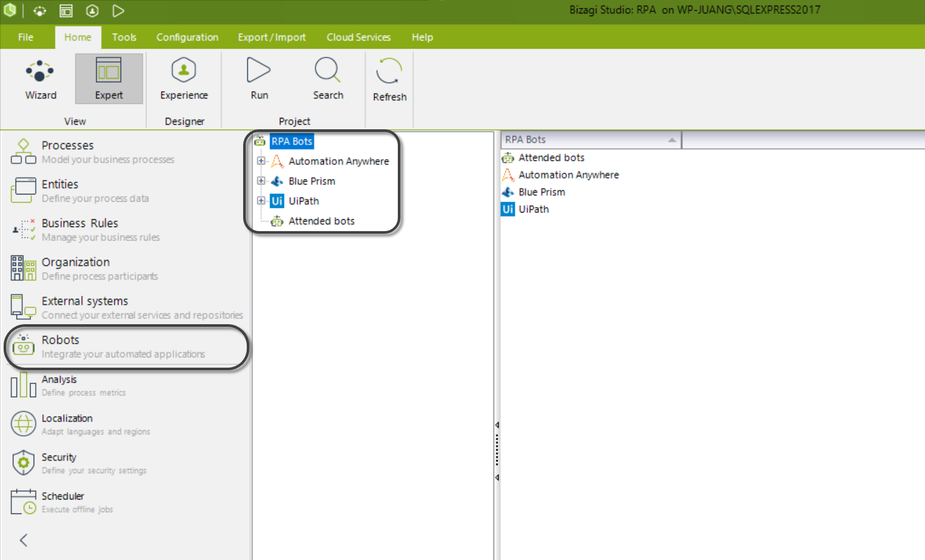Click the Bizagi logo icon in title bar

pyautogui.click(x=10, y=10)
